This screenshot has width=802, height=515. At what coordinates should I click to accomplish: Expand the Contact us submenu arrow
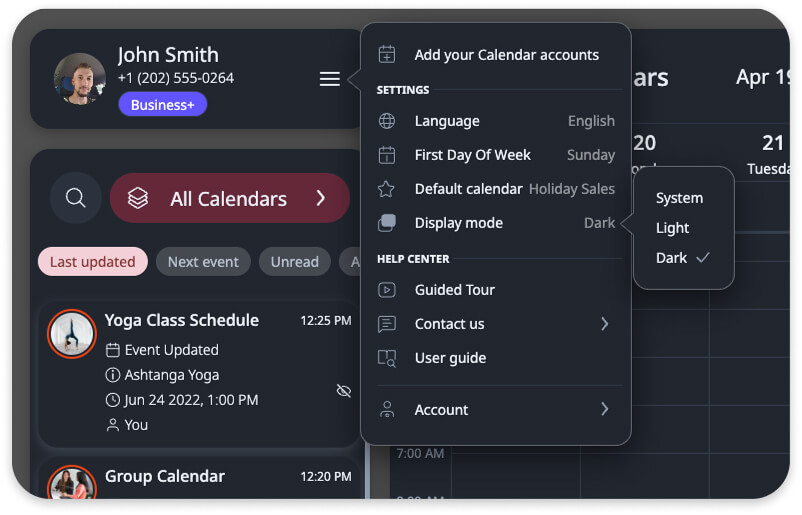tap(605, 324)
